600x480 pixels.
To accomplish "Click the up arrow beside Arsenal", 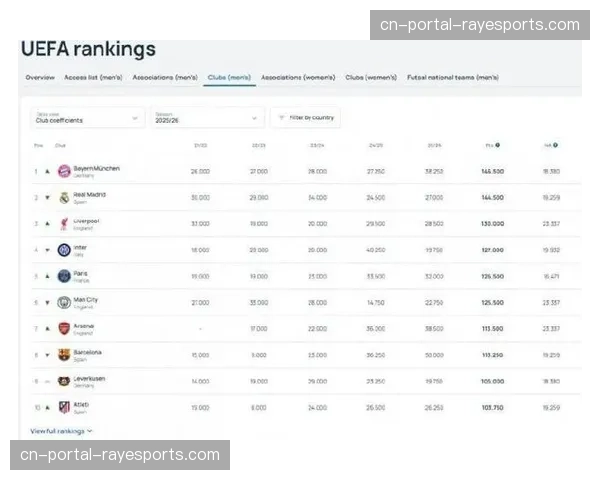I will pyautogui.click(x=47, y=328).
